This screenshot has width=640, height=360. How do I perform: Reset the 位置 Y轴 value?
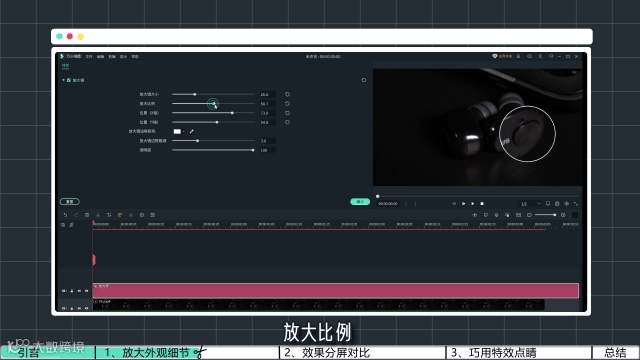coord(287,122)
